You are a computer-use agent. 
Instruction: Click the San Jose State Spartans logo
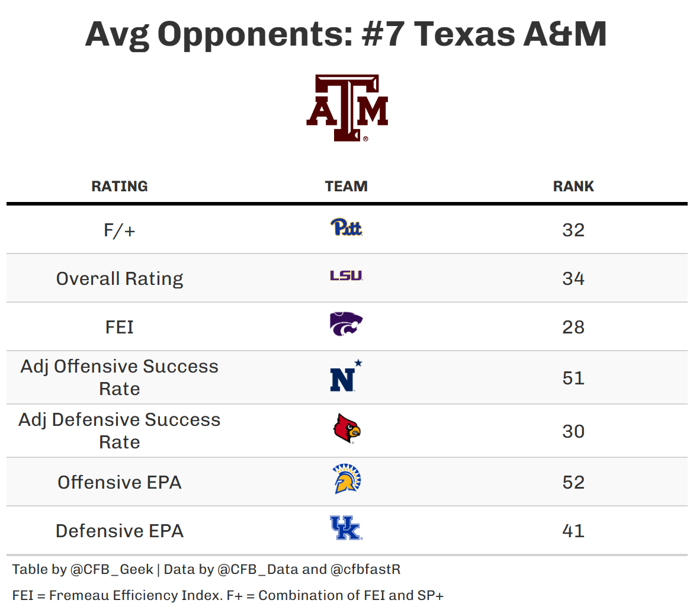click(x=347, y=479)
